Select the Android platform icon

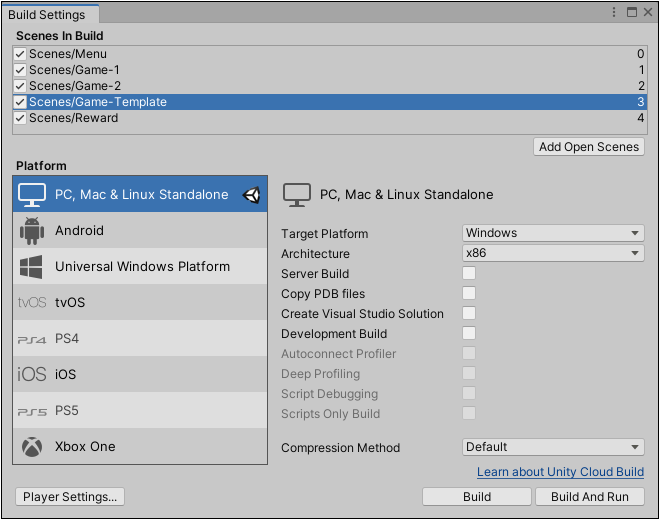pyautogui.click(x=32, y=231)
